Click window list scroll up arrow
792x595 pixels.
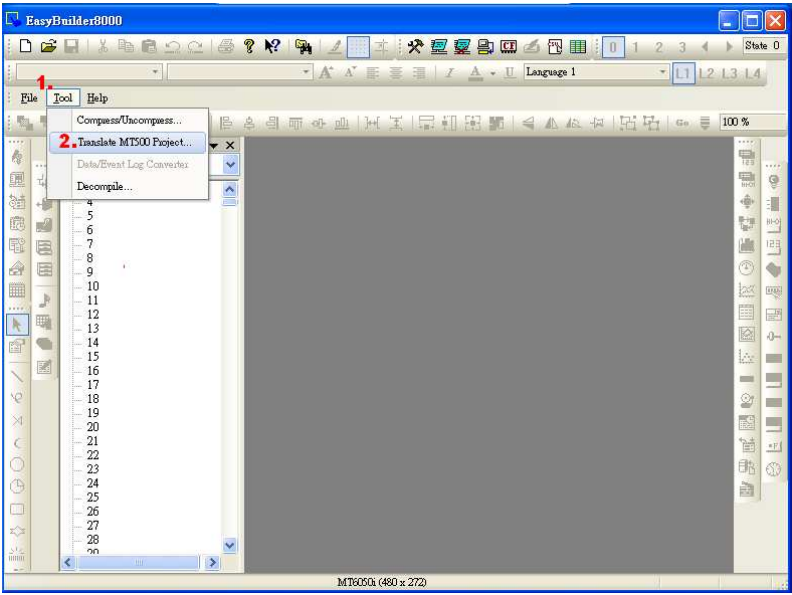coord(230,189)
